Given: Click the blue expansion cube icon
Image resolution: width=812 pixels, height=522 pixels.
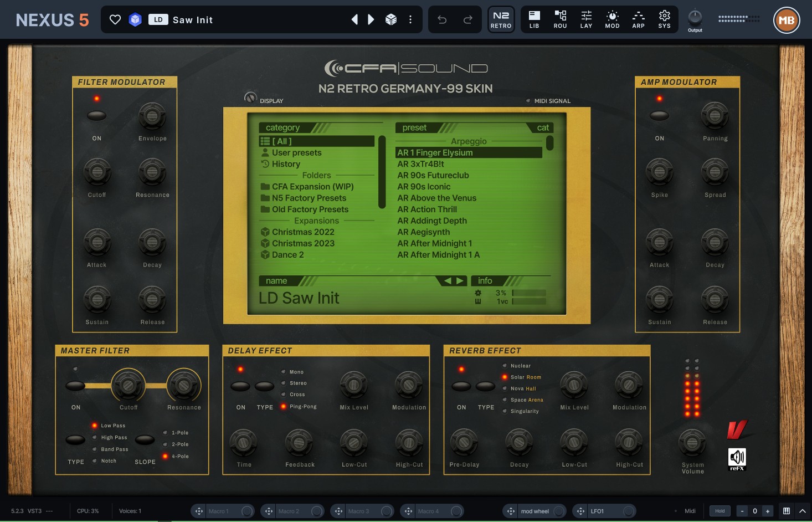Looking at the screenshot, I should [135, 20].
